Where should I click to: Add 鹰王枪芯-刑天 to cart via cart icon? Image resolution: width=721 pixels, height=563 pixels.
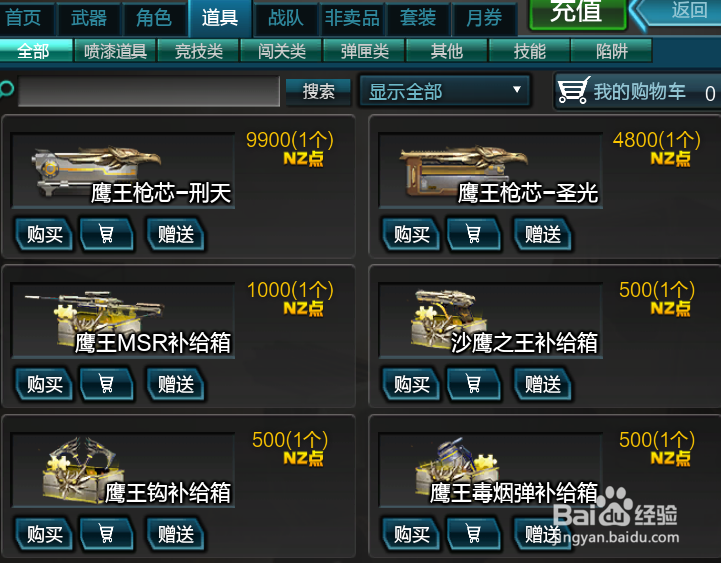107,235
